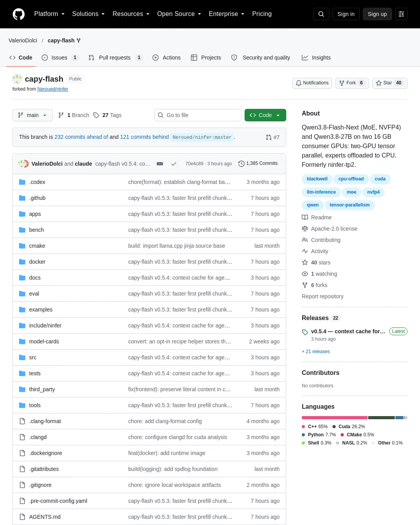420x525 pixels.
Task: Click the C++ red language bar segment
Action: coord(334,418)
